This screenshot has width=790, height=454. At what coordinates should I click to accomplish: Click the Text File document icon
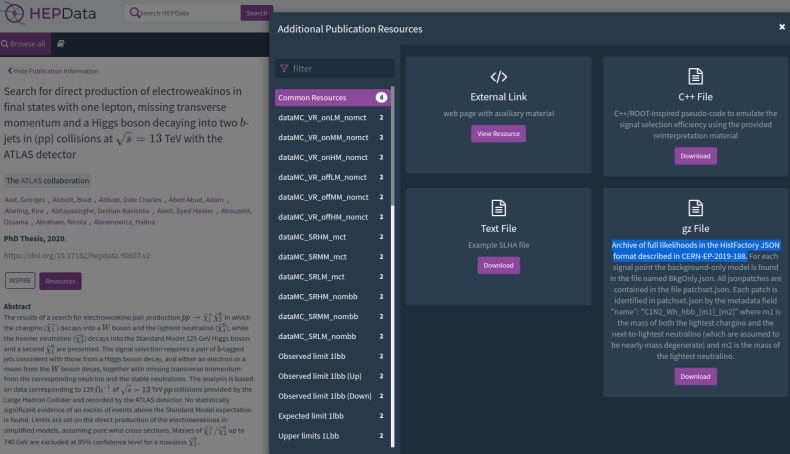[x=498, y=208]
